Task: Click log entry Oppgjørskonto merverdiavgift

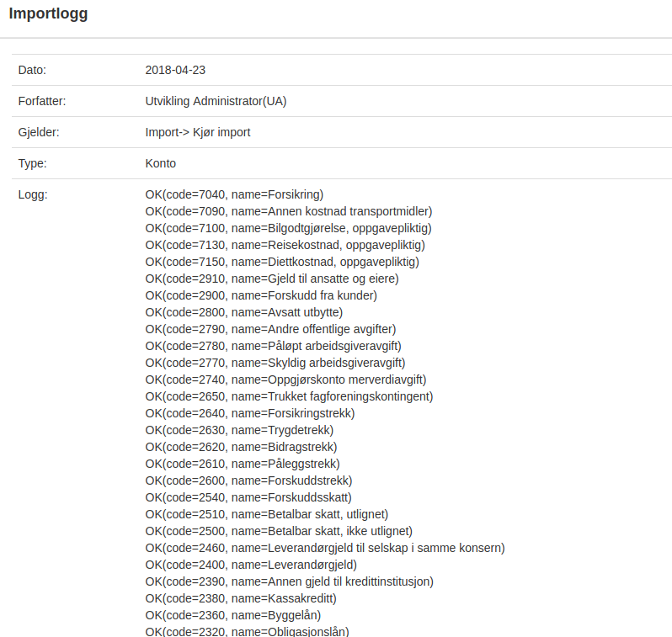Action: point(285,380)
